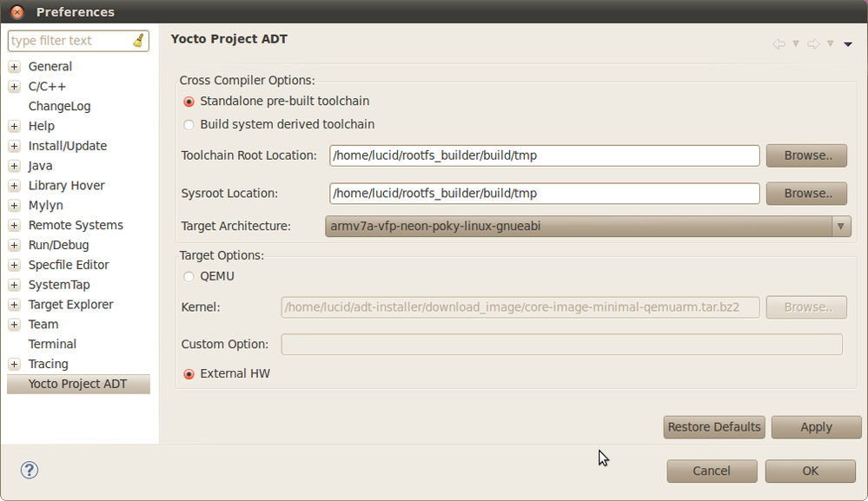
Task: Confirm changes with OK
Action: coord(809,471)
